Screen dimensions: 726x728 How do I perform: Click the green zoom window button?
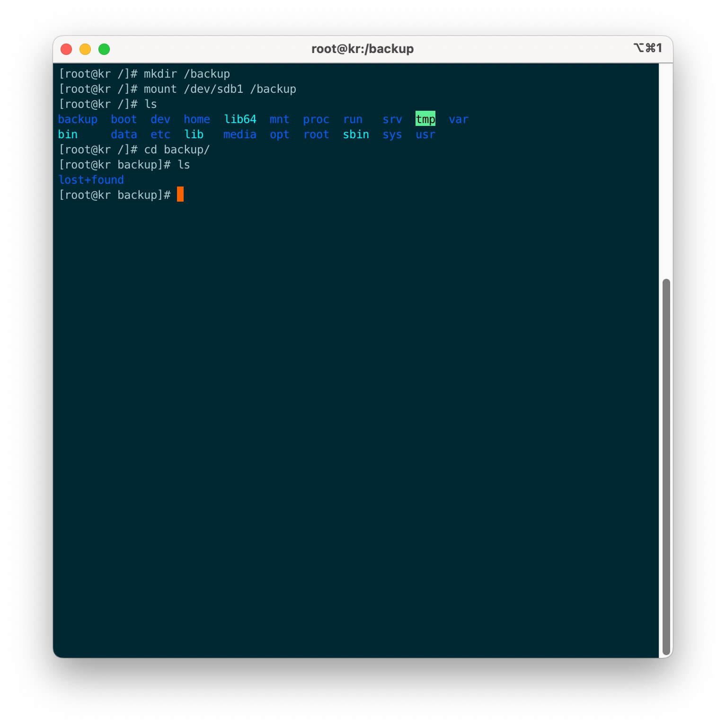[x=104, y=49]
